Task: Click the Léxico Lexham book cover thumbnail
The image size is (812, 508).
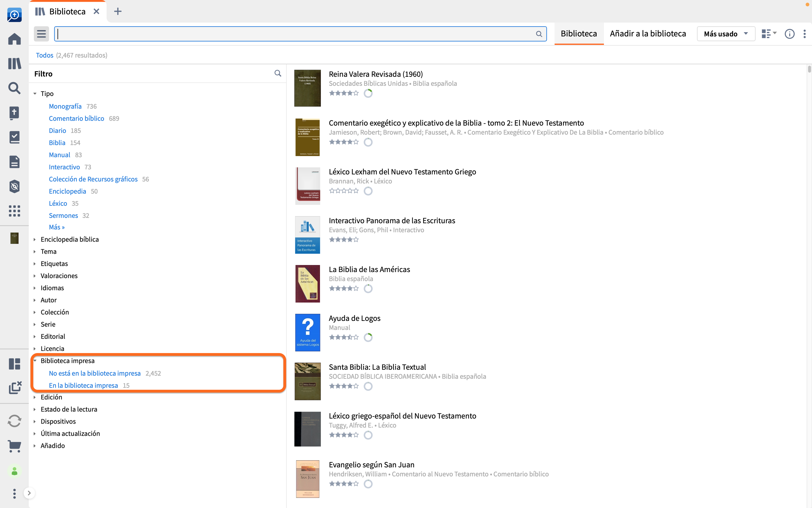Action: click(307, 186)
